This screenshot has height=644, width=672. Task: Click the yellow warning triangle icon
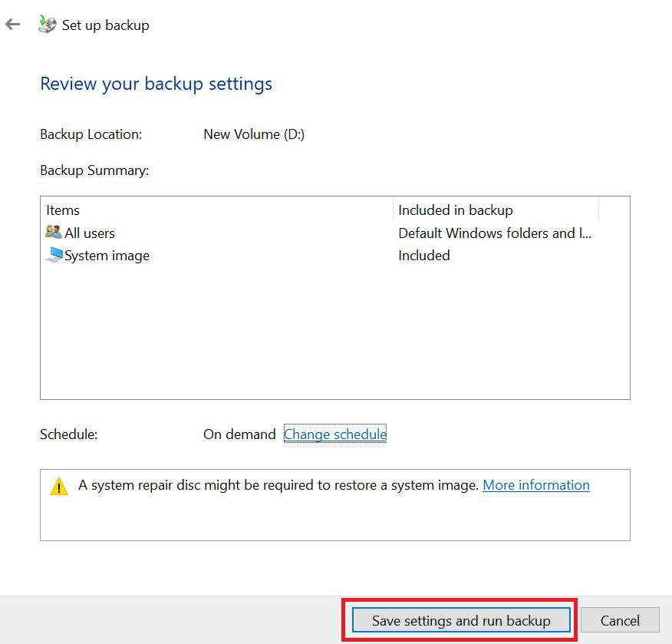(x=59, y=487)
